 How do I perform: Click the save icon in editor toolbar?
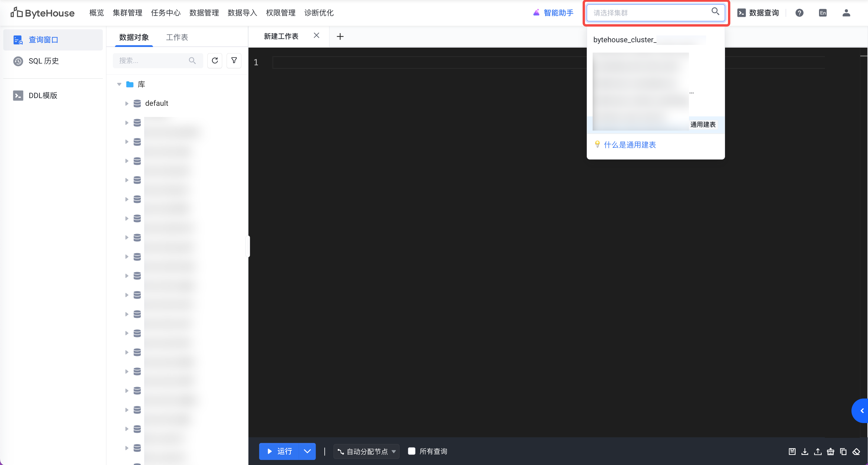click(x=792, y=451)
